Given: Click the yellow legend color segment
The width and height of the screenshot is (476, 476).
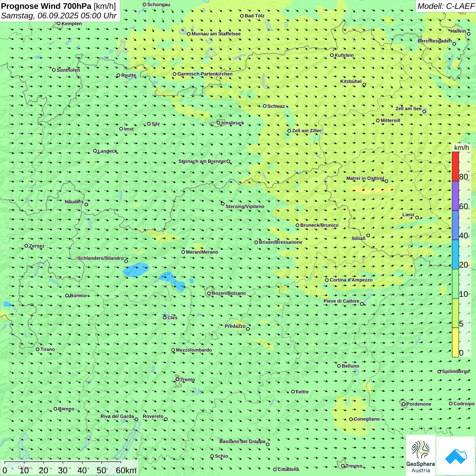Looking at the screenshot, I should (455, 342).
